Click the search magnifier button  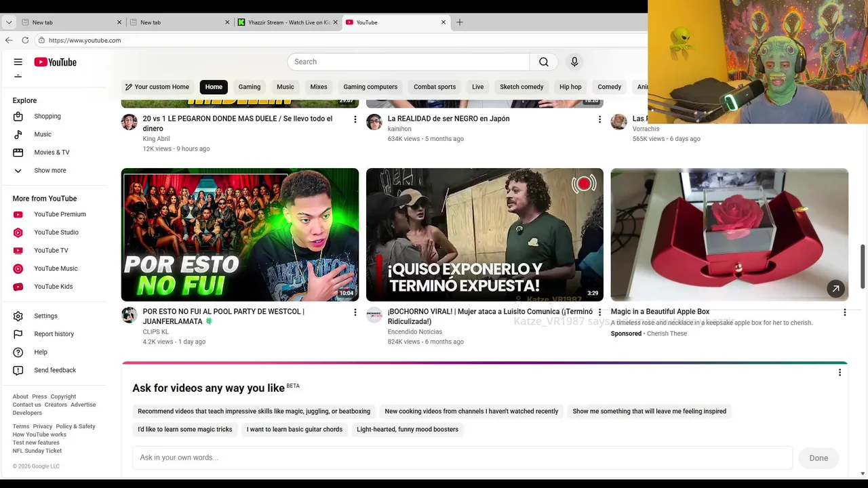tap(544, 62)
